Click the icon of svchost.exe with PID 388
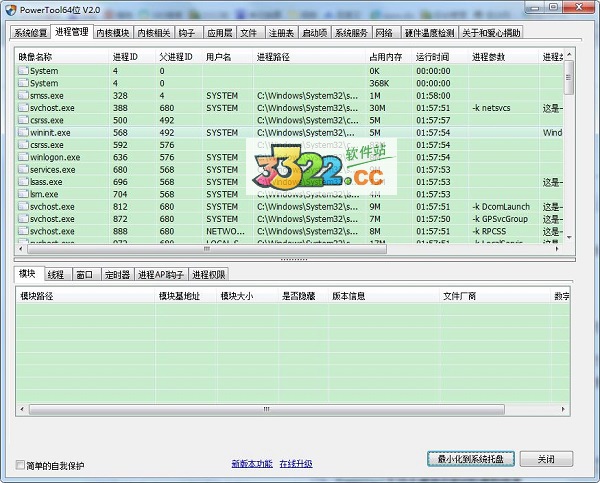 coord(23,108)
